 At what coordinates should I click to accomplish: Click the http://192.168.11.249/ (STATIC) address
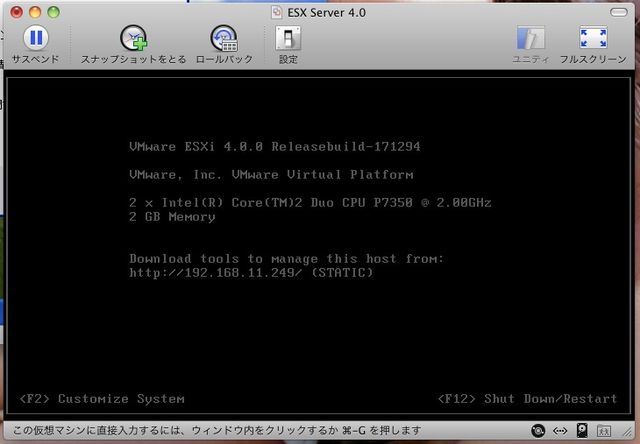point(251,273)
